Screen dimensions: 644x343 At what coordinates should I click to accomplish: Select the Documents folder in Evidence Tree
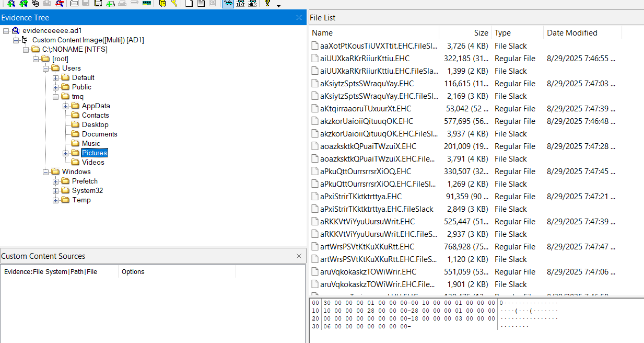(99, 134)
